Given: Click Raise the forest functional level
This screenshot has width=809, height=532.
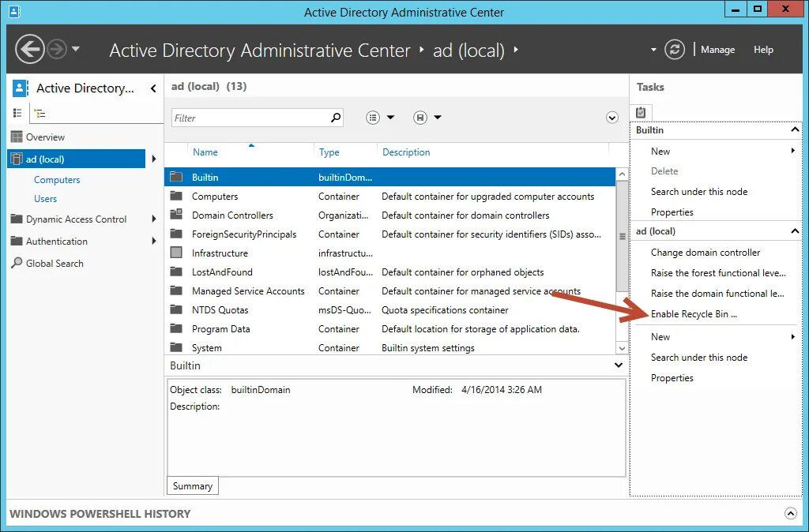Looking at the screenshot, I should [x=718, y=273].
